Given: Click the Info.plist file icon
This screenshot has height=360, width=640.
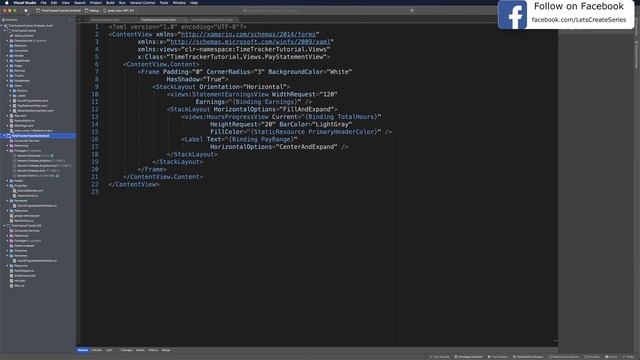Looking at the screenshot, I should 11,281.
